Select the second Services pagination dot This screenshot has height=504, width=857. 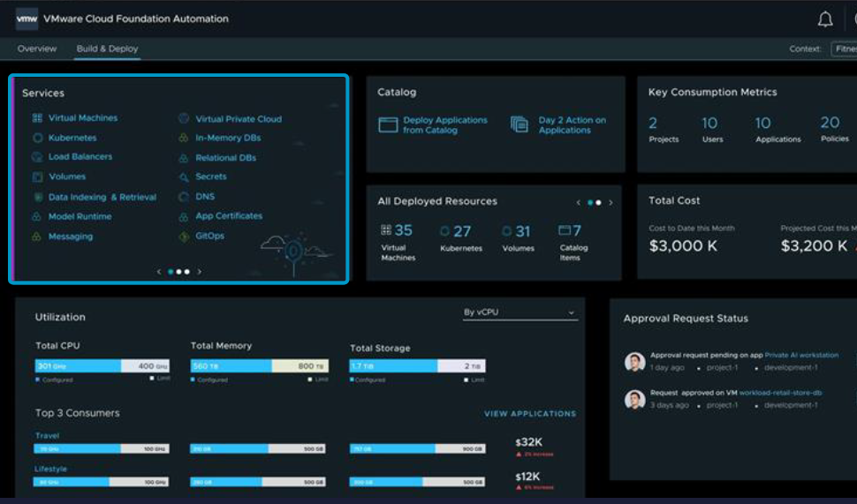(178, 271)
